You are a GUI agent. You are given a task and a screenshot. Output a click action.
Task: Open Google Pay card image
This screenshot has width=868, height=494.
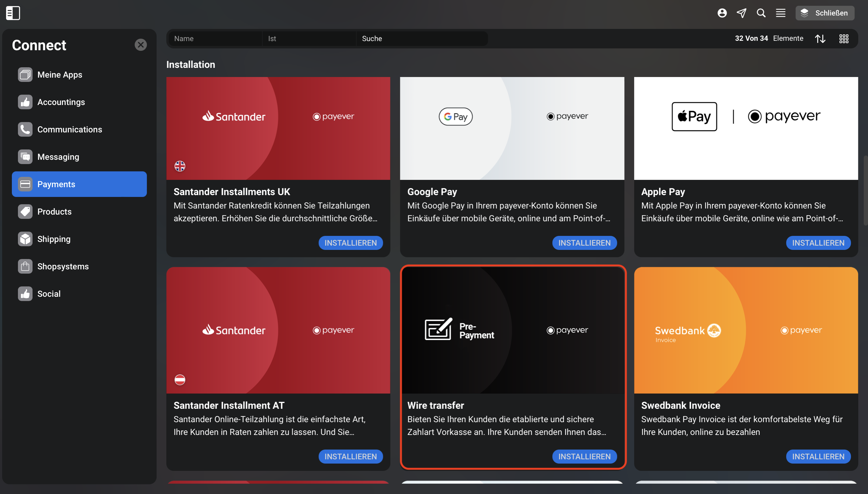click(x=512, y=128)
